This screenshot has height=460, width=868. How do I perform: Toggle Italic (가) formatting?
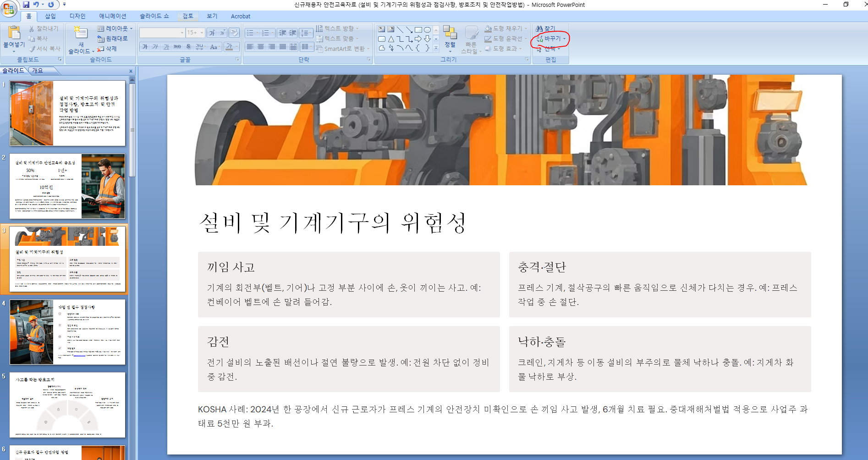155,47
